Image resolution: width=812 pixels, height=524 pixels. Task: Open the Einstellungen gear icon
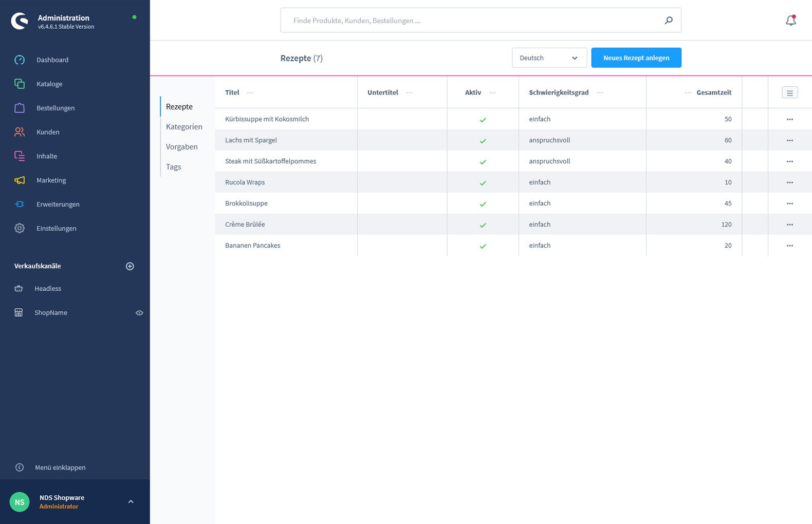(x=20, y=228)
